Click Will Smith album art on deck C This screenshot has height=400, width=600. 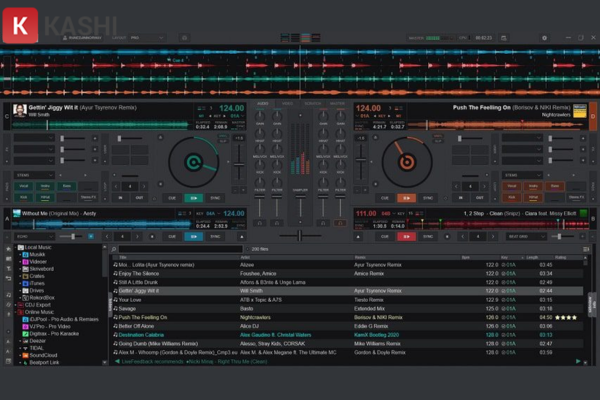(x=20, y=110)
